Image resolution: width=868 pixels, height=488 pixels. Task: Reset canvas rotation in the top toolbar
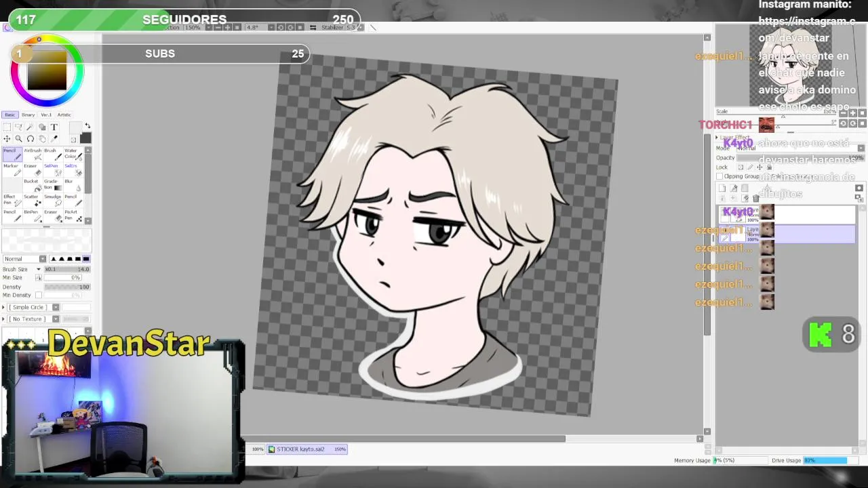coord(300,27)
